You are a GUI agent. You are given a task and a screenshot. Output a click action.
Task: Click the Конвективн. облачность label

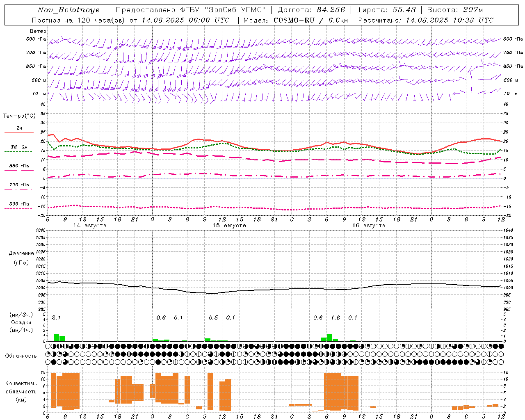(21, 387)
